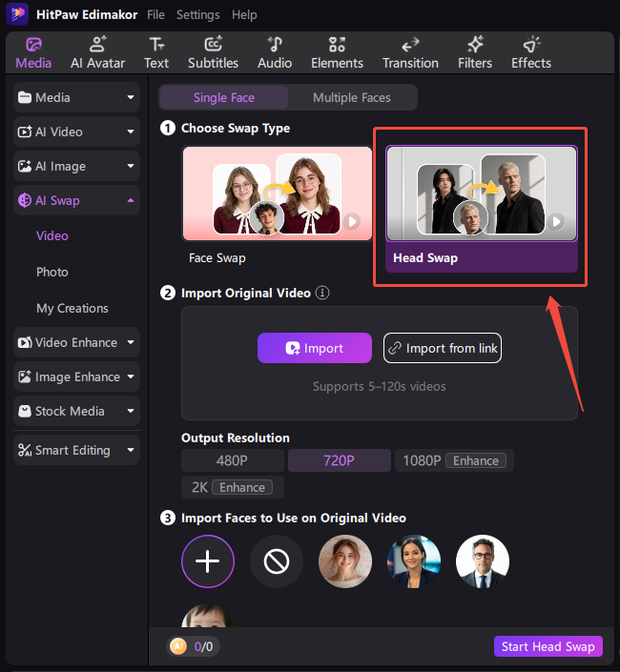The image size is (620, 672).
Task: Set output resolution to 1080P Enhance
Action: click(x=454, y=460)
